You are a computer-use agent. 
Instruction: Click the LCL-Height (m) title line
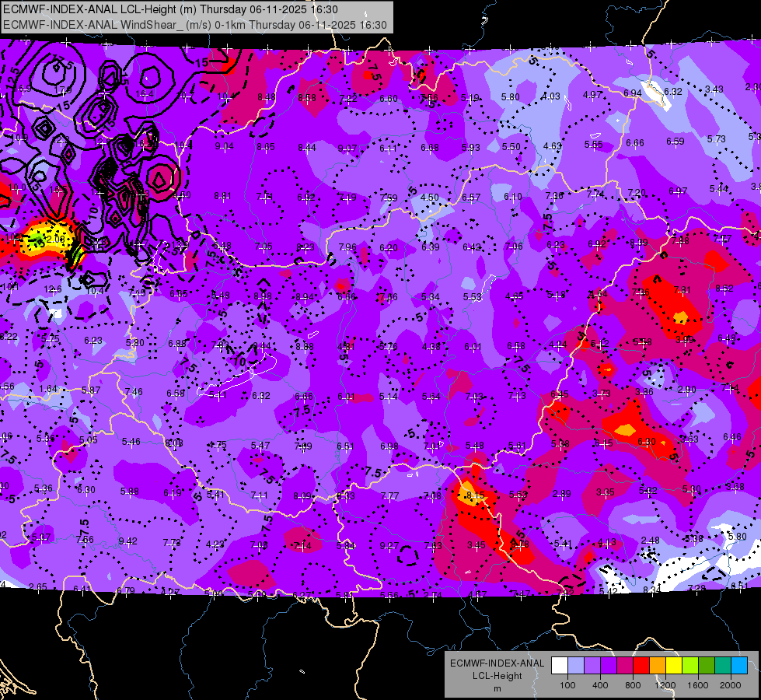click(x=170, y=9)
